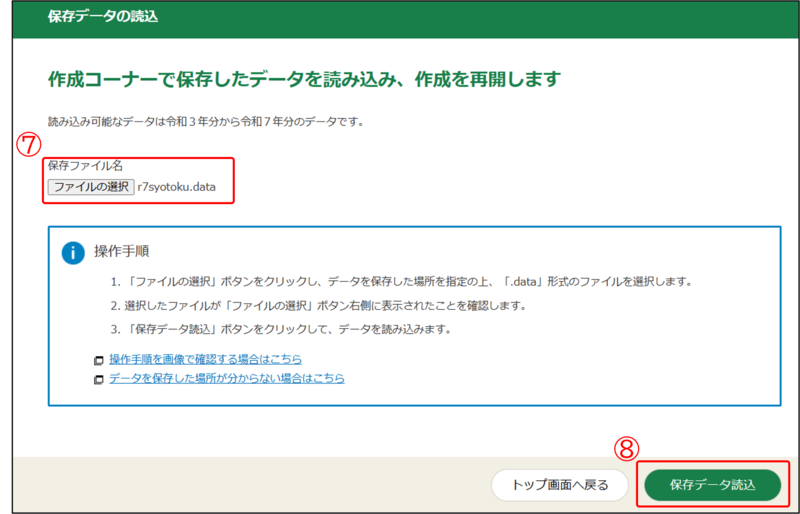800x514 pixels.
Task: Click external-link icon before データを保存した場所 link
Action: click(98, 379)
